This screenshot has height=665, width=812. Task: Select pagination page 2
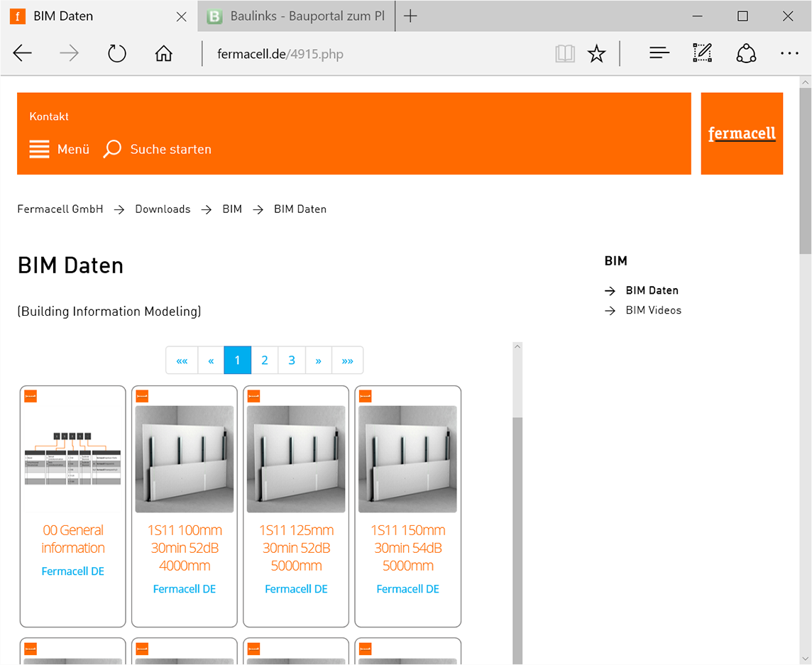point(265,360)
